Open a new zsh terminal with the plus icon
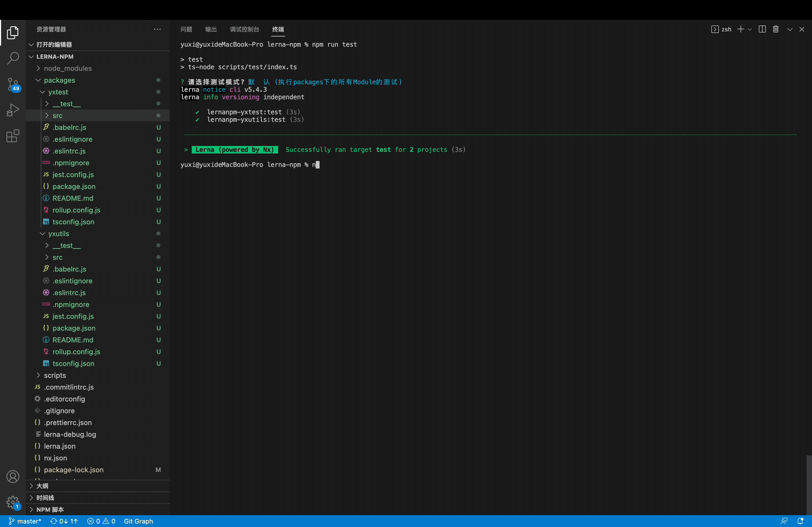 click(x=741, y=29)
